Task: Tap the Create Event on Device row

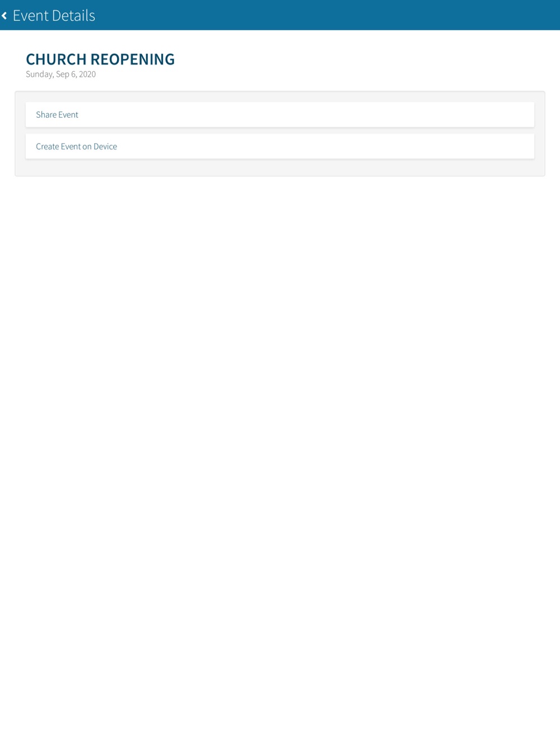Action: (x=280, y=146)
